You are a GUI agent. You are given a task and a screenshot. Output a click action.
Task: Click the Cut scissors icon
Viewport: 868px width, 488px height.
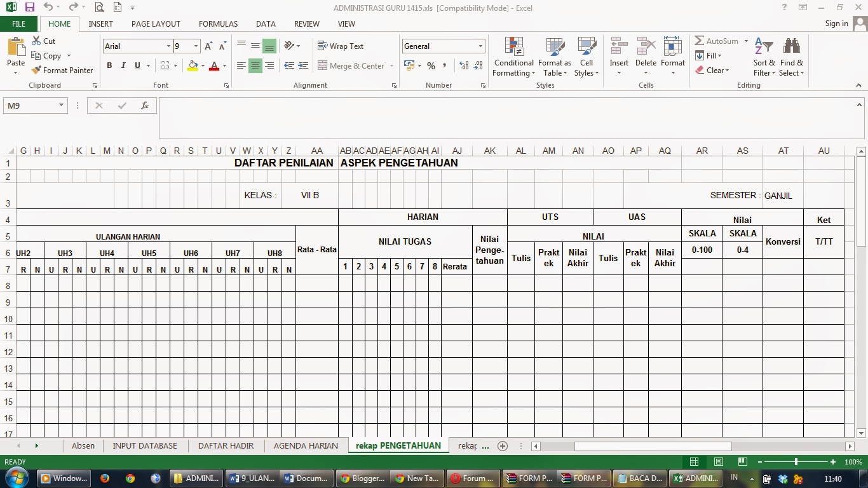tap(36, 41)
